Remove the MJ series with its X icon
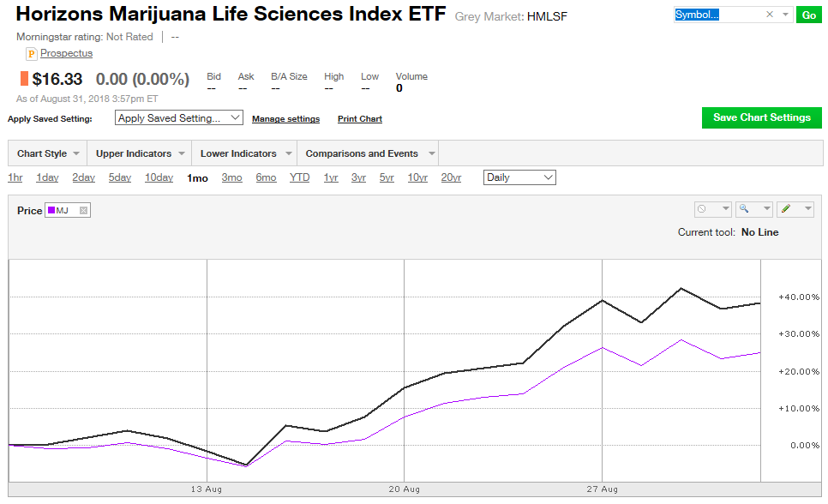 (x=82, y=210)
